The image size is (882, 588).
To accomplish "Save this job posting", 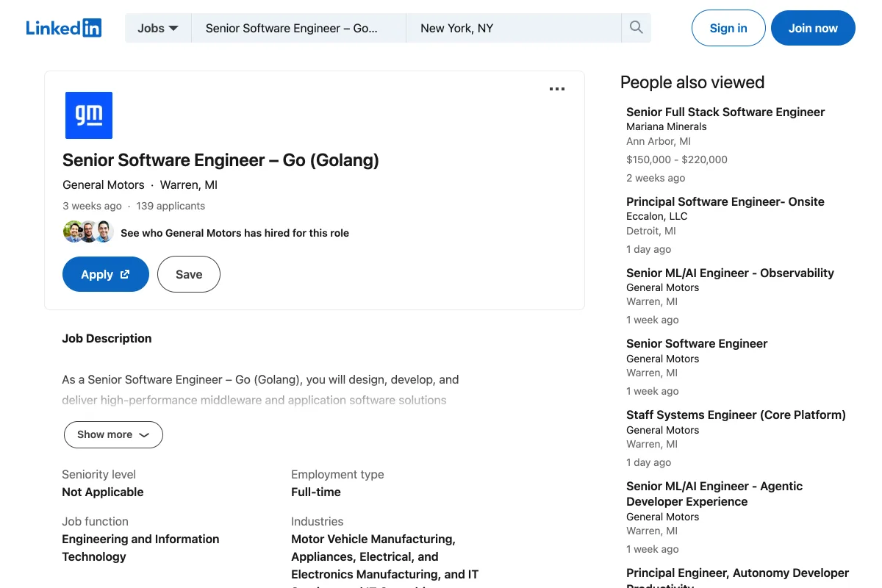I will [x=189, y=274].
